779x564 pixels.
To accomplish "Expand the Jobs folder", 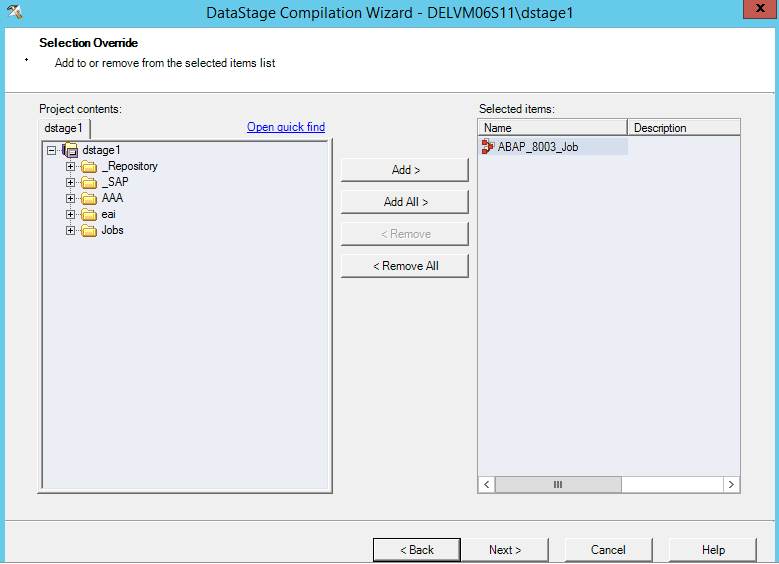I will point(71,231).
